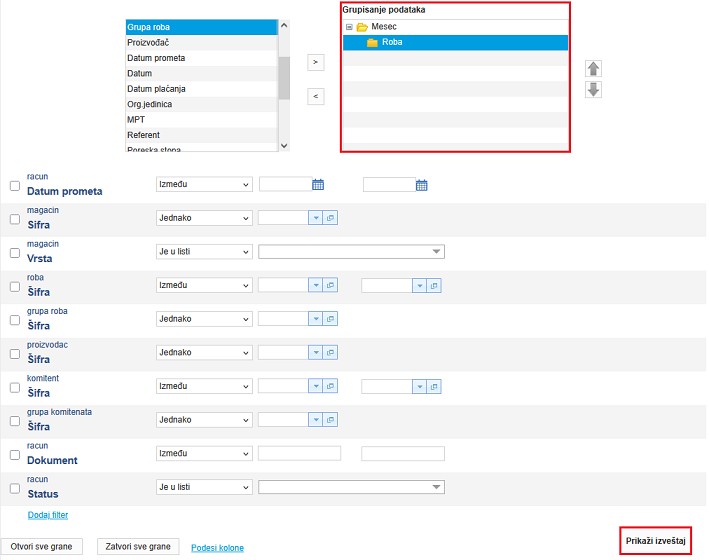Viewport: 709px width, 560px height.
Task: Enable the racun Datum prometa checkbox
Action: (x=14, y=186)
